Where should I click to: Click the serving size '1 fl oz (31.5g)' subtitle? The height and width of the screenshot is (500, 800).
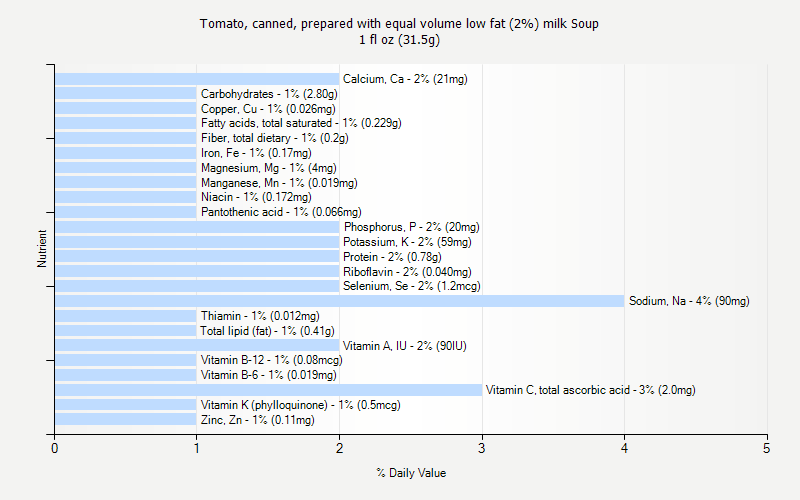[399, 40]
